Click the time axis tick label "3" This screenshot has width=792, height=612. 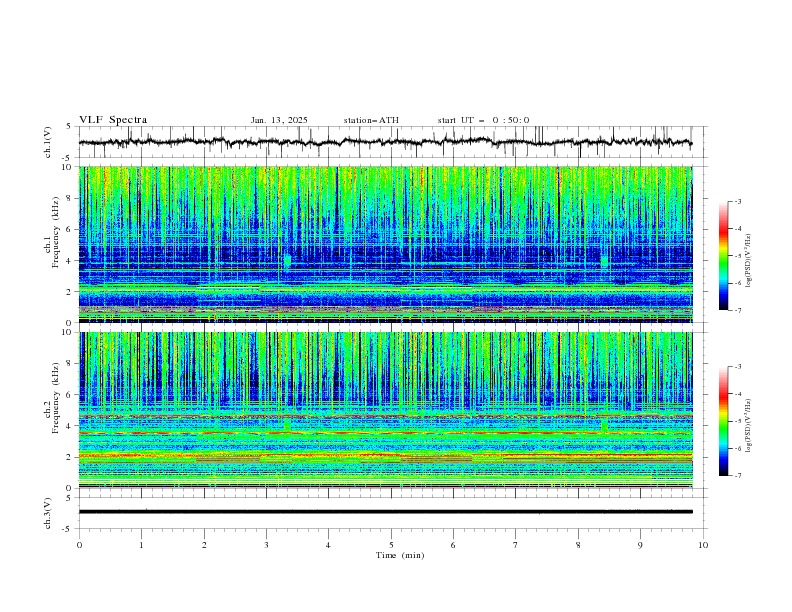click(x=266, y=545)
